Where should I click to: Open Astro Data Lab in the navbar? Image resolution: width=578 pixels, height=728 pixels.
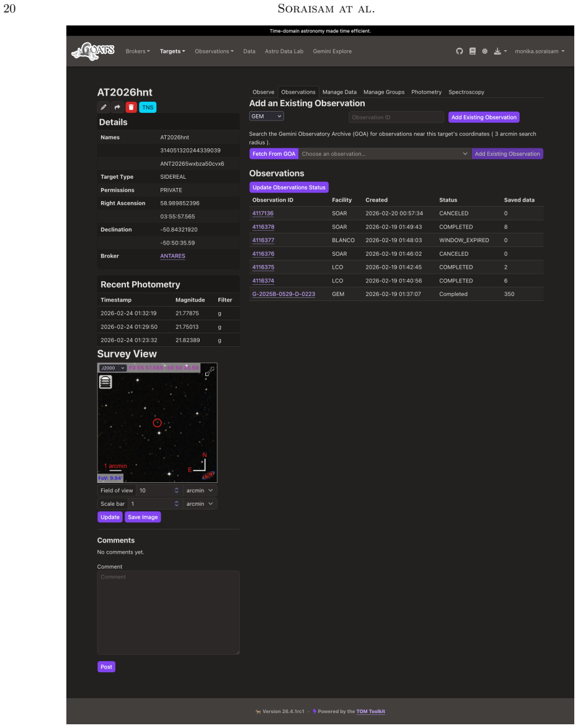284,51
